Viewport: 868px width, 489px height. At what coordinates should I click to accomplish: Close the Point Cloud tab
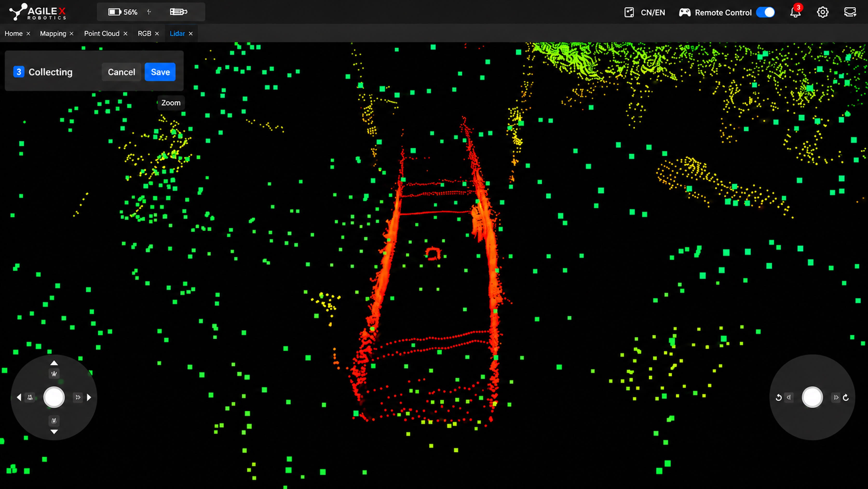125,33
